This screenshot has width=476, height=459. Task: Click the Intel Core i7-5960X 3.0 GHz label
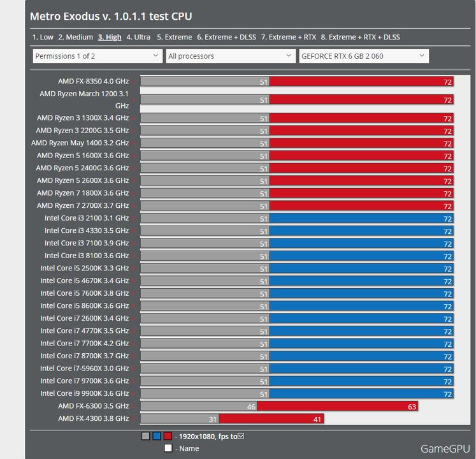point(84,368)
